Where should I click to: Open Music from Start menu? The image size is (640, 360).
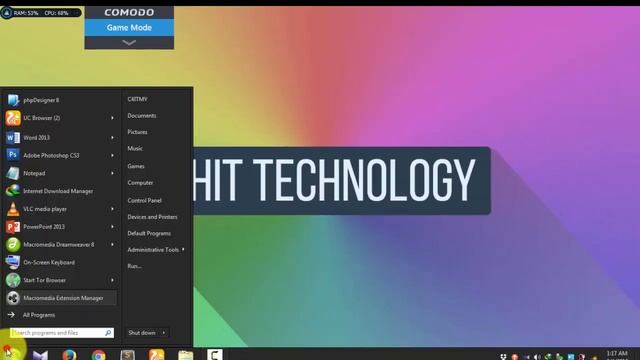135,148
